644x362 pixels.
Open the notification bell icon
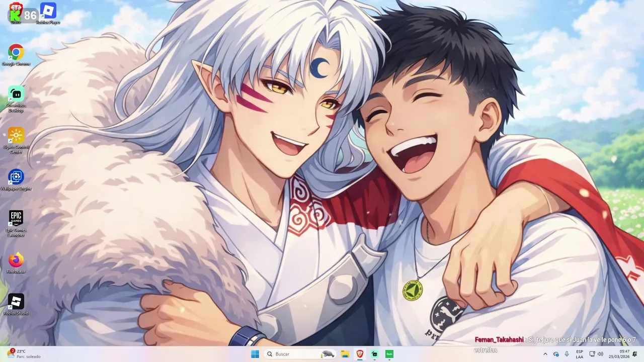pyautogui.click(x=635, y=354)
